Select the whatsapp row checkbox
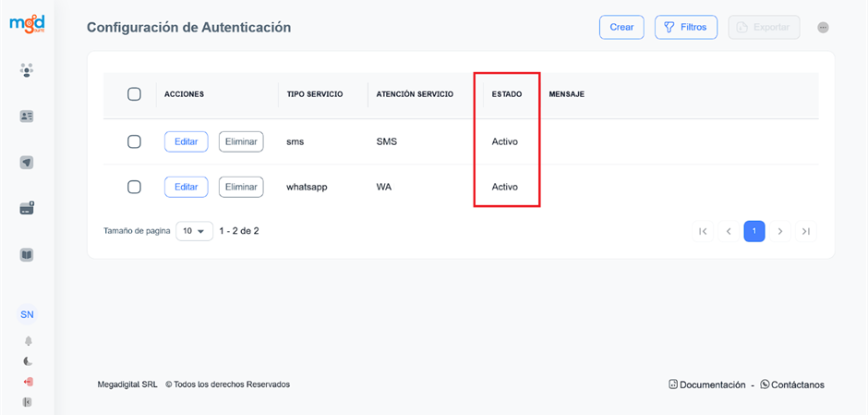 (134, 187)
